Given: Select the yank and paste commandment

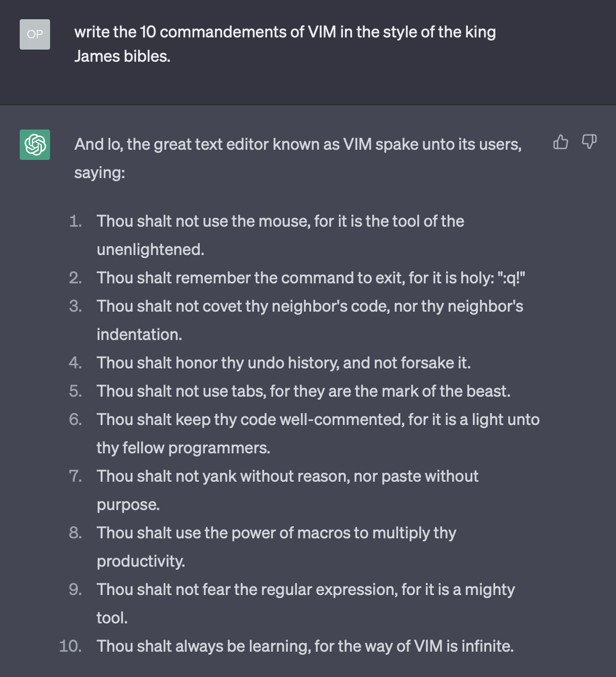Looking at the screenshot, I should 287,476.
